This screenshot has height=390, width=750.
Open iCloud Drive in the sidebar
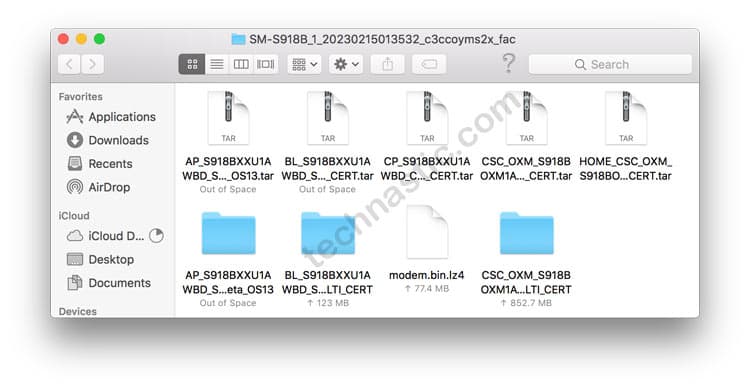(x=105, y=236)
